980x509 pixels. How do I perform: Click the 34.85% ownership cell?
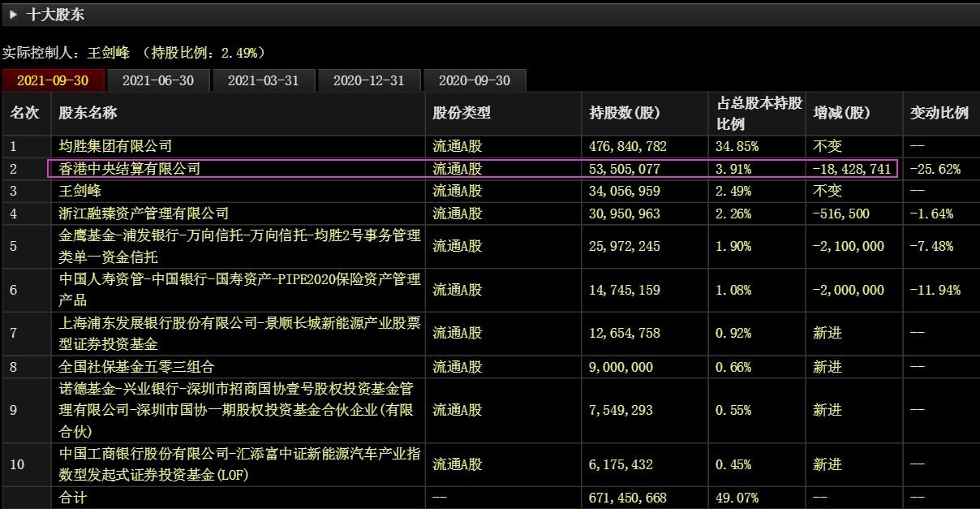[x=737, y=147]
